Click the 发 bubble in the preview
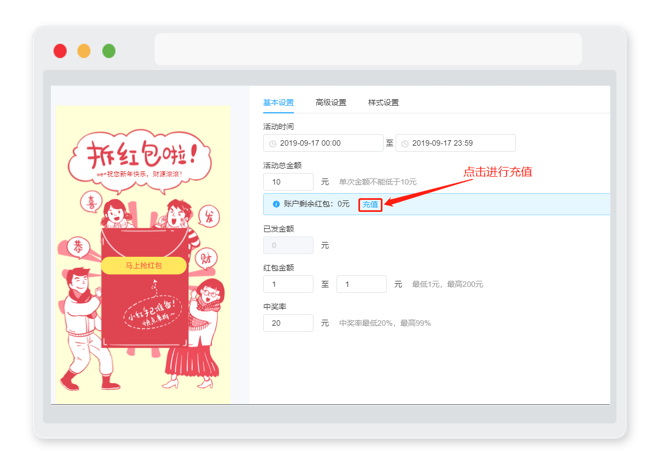 pos(209,216)
